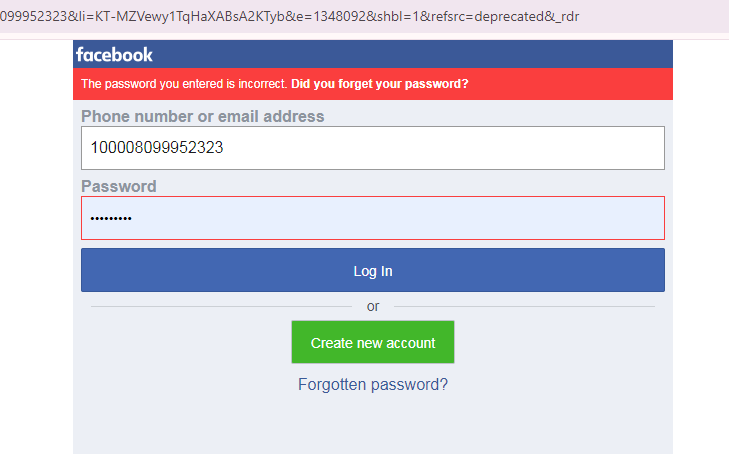
Task: Click 'The password you entered is incorrect' text
Action: point(184,84)
